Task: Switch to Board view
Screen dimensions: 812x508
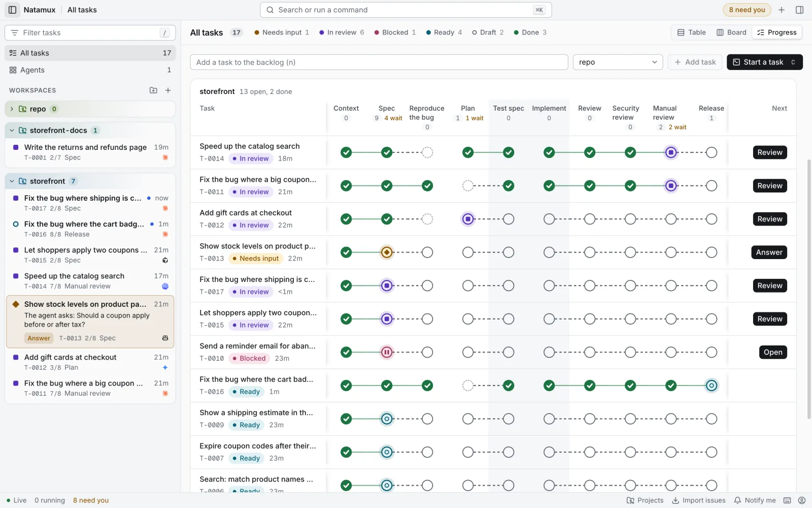Action: (731, 33)
